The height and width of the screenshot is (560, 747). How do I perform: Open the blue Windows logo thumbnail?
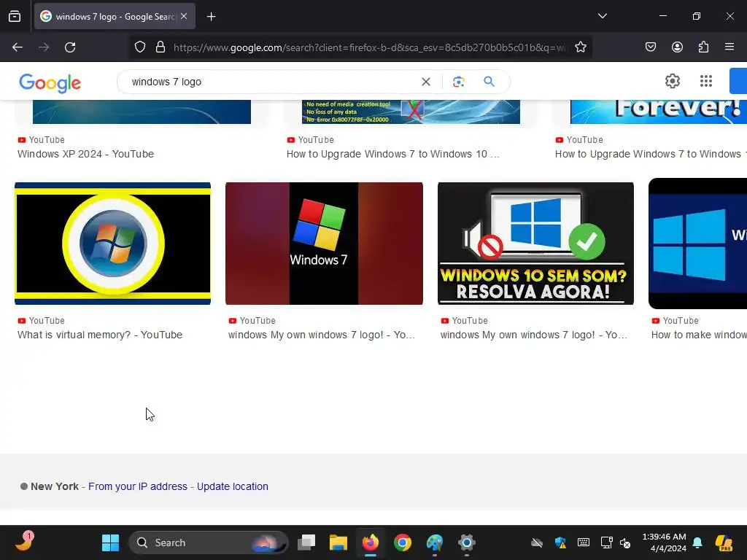(x=697, y=244)
